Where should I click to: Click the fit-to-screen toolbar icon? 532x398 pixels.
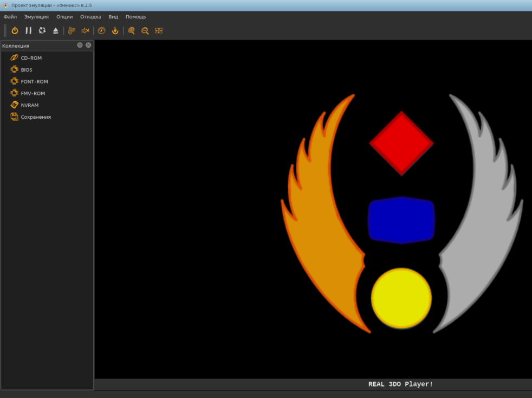[x=158, y=30]
